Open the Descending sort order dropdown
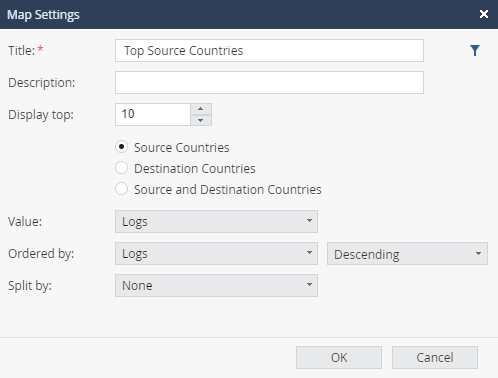The image size is (498, 378). 407,254
